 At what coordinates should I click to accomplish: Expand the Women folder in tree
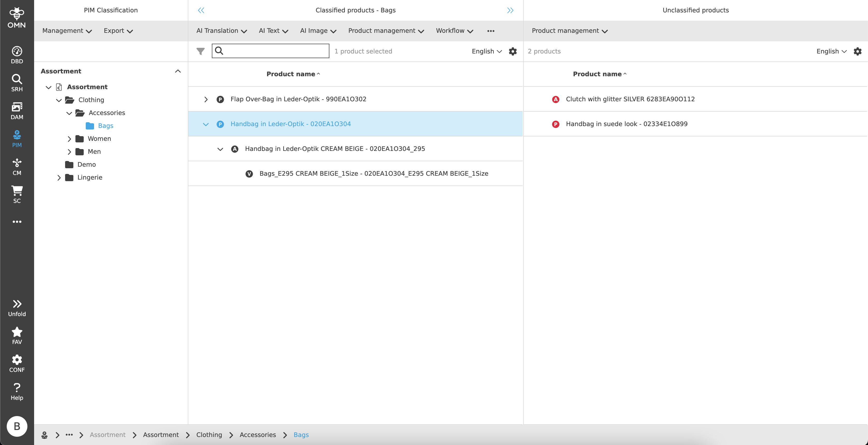click(69, 139)
